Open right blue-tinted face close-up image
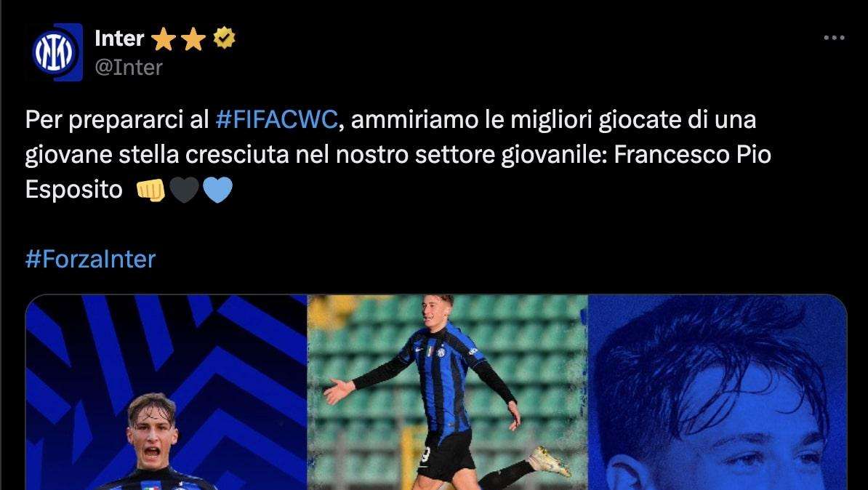 pyautogui.click(x=718, y=392)
